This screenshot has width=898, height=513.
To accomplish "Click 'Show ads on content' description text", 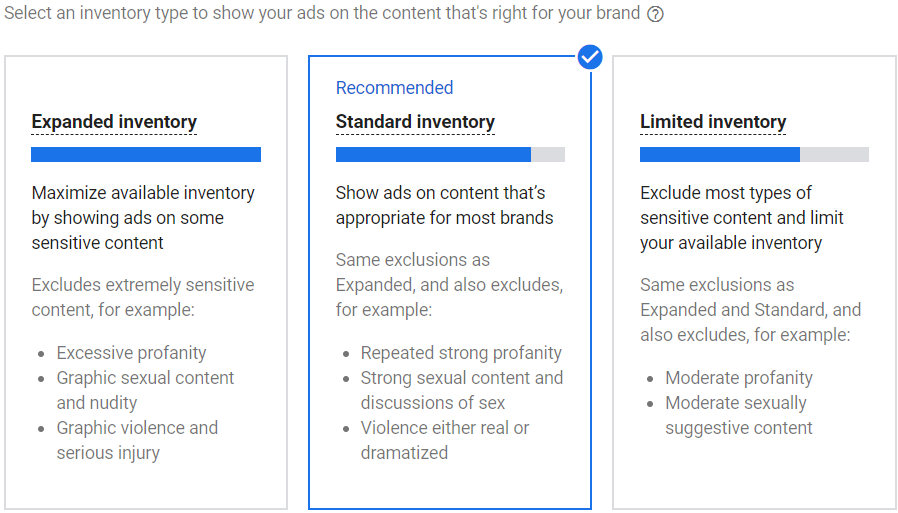I will 444,205.
